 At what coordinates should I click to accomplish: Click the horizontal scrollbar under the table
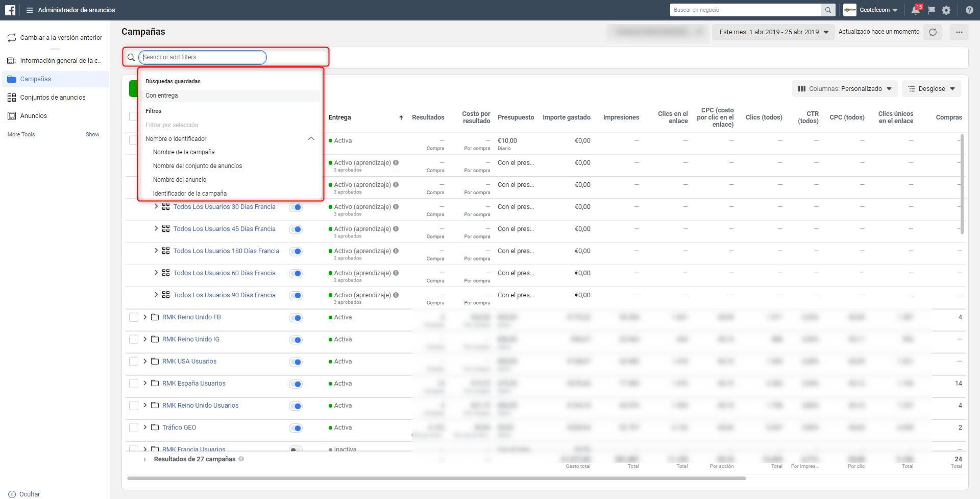tap(436, 479)
